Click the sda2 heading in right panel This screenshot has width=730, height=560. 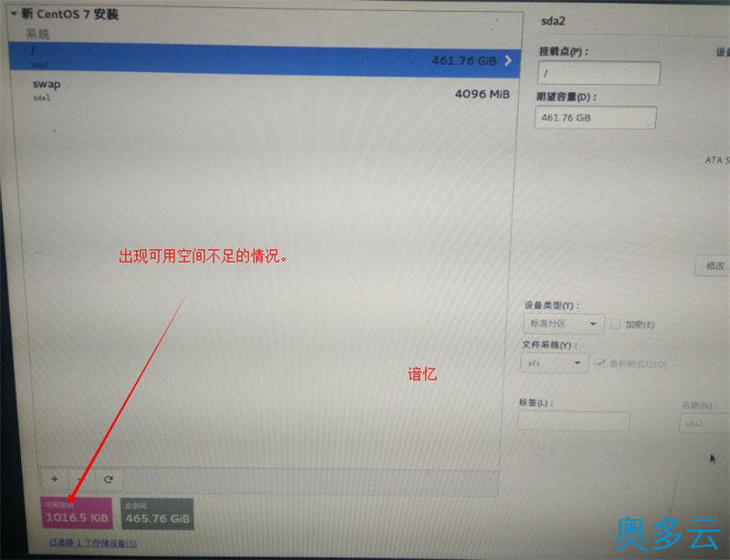coord(553,21)
